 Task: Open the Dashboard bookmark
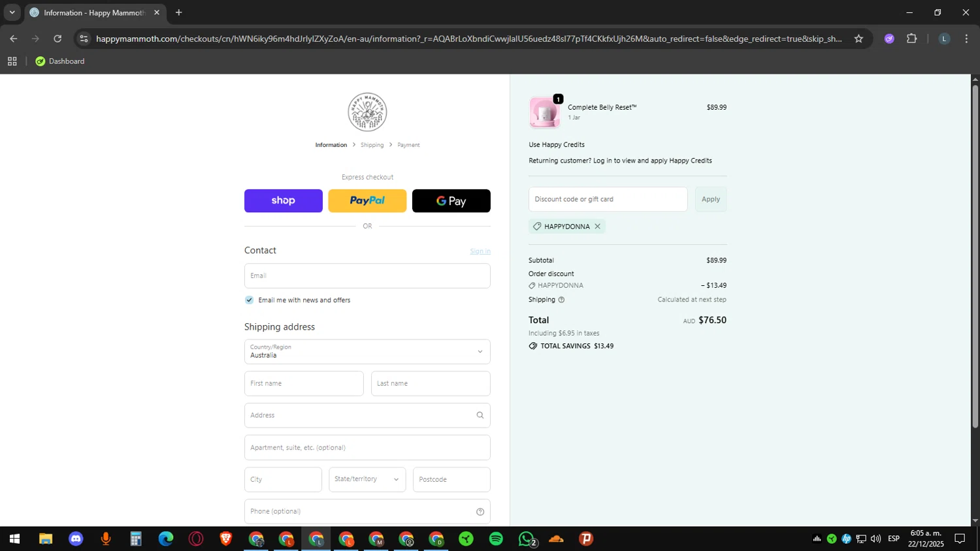click(60, 61)
